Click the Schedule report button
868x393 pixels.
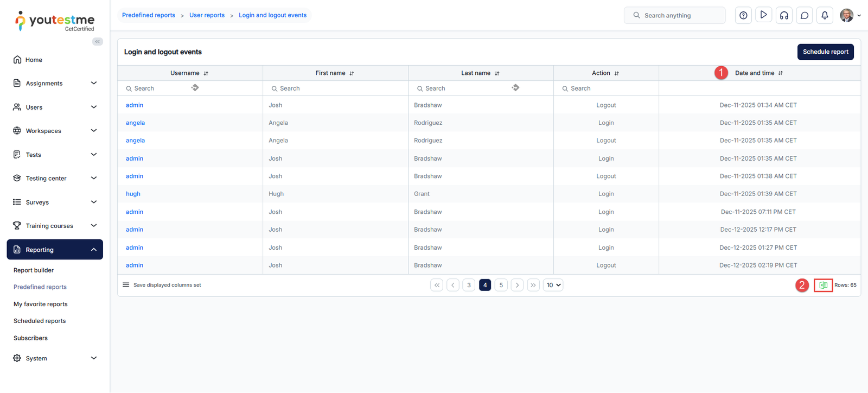point(825,52)
